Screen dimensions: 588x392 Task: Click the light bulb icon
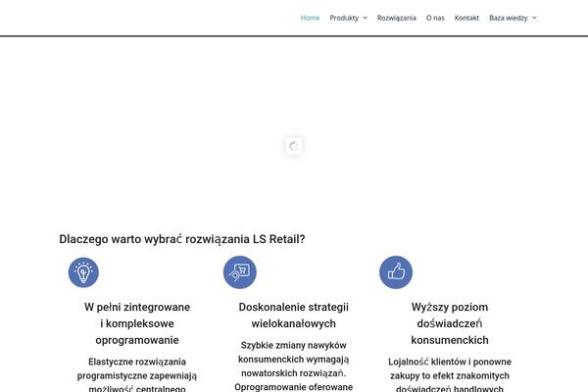(x=83, y=272)
